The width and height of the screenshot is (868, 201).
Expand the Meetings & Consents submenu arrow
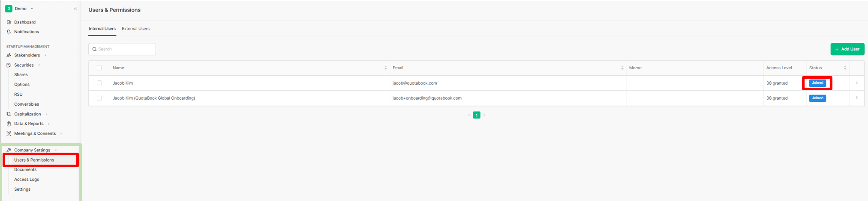pos(61,133)
